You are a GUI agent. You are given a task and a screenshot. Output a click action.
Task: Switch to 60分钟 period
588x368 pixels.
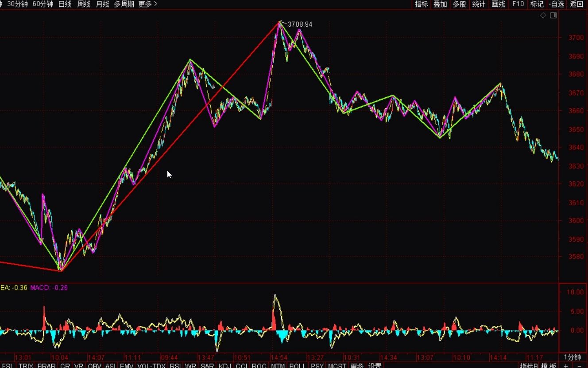43,4
